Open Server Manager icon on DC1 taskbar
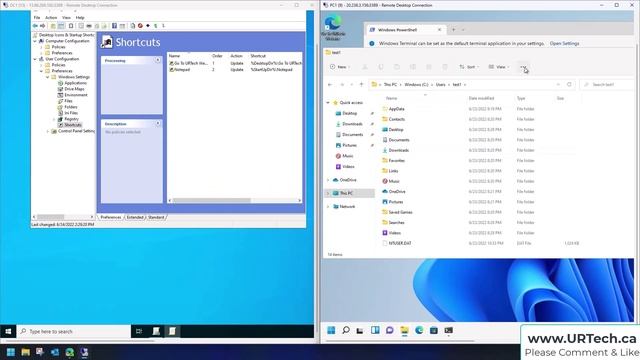 point(156,331)
